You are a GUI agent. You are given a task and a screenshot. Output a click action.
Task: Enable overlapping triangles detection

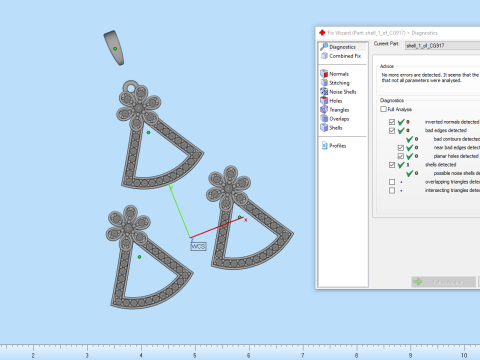(x=392, y=182)
